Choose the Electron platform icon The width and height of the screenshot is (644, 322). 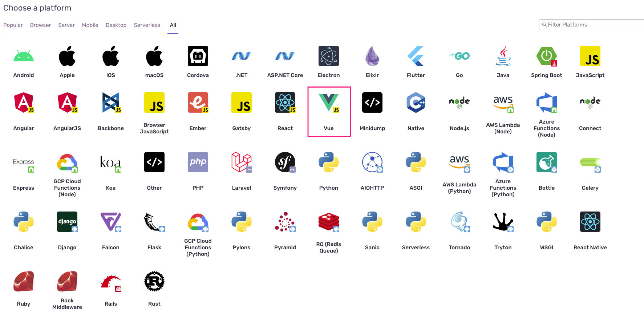pos(329,56)
